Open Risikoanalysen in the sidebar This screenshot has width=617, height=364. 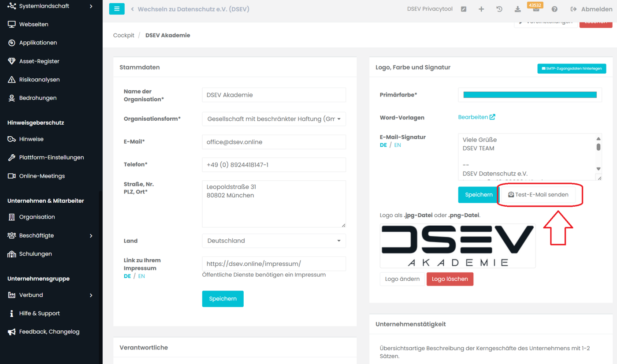point(39,80)
